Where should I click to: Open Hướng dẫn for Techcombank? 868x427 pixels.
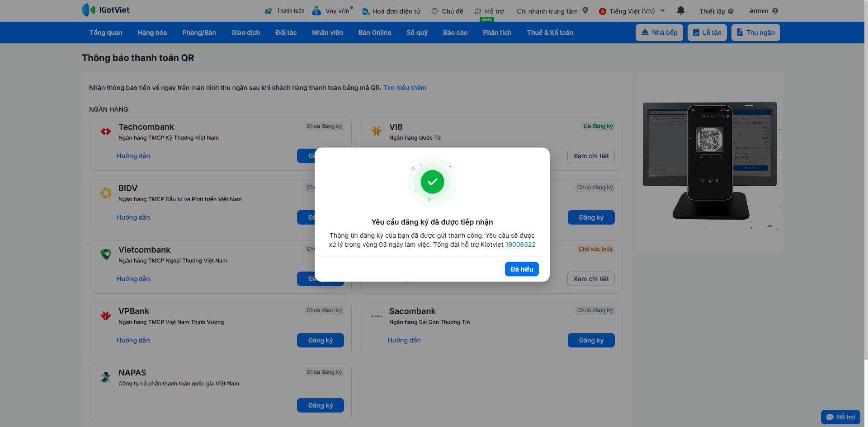click(x=133, y=156)
